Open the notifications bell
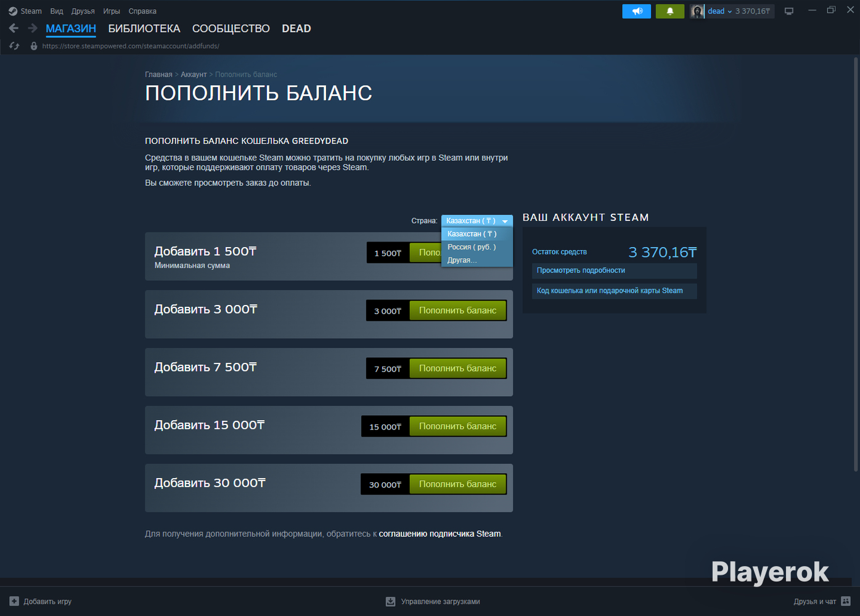The width and height of the screenshot is (860, 616). (670, 11)
